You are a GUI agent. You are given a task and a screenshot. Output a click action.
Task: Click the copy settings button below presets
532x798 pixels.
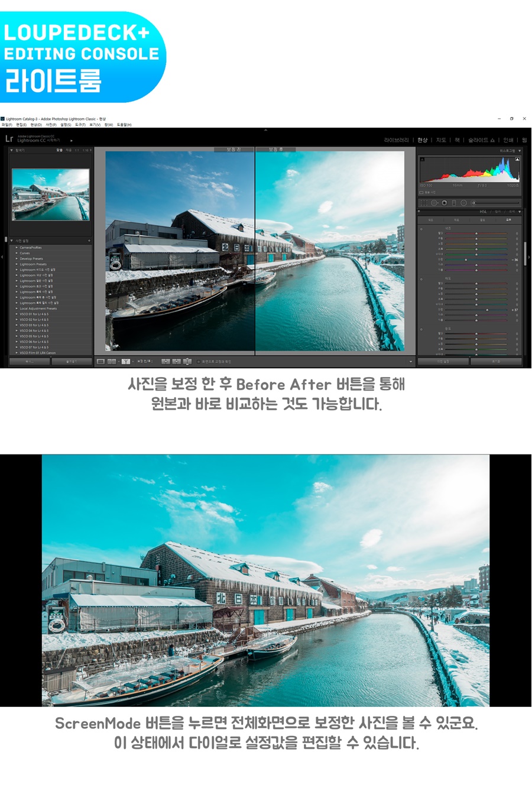[30, 361]
